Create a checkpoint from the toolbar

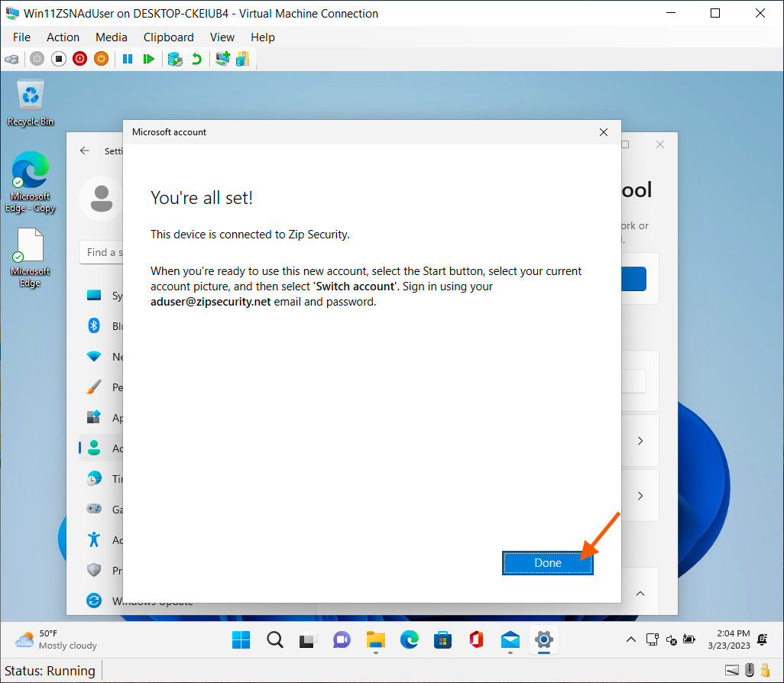click(175, 59)
